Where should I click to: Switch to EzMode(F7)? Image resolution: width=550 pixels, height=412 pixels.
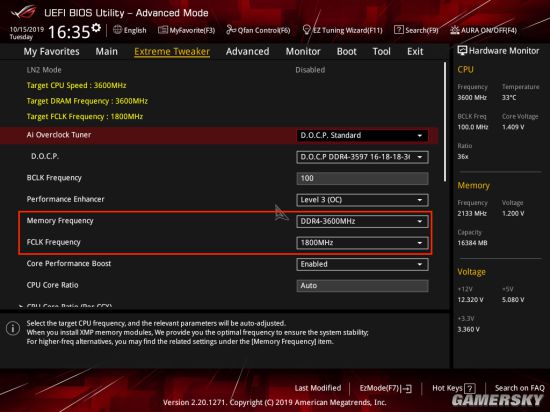point(385,388)
